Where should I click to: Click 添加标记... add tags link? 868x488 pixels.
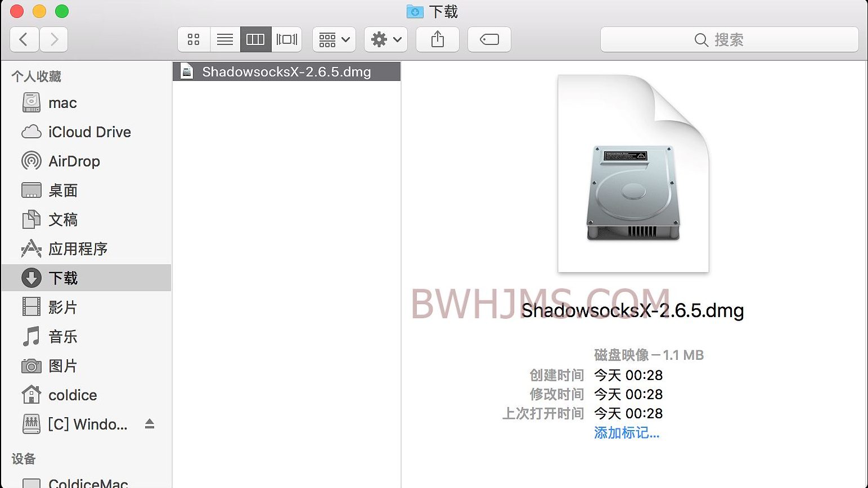627,432
